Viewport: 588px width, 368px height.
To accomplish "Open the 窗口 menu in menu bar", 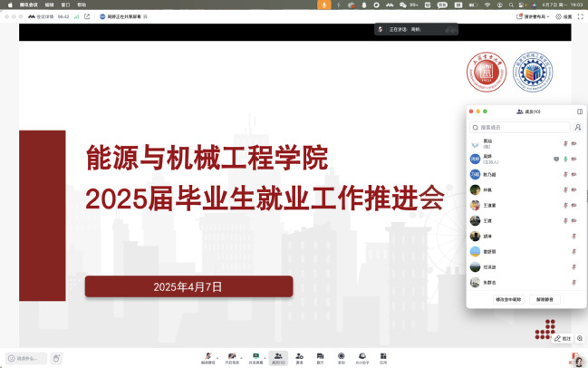I will (65, 5).
